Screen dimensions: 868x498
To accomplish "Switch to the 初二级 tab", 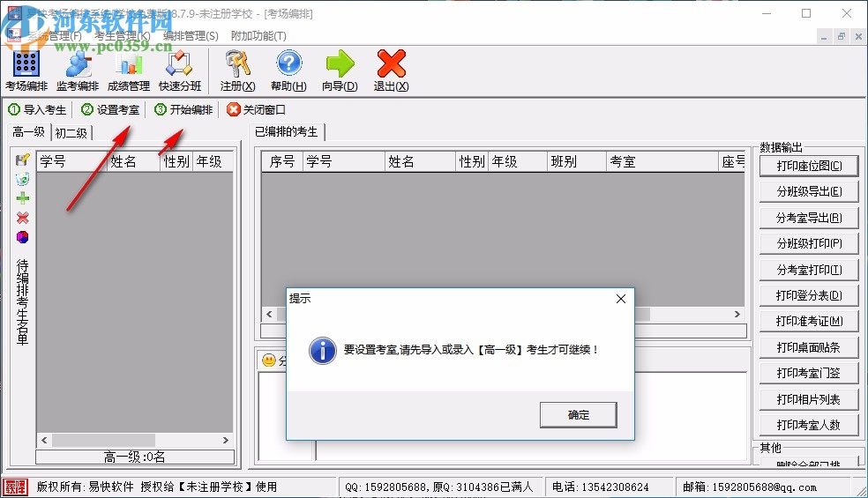I will tap(71, 133).
